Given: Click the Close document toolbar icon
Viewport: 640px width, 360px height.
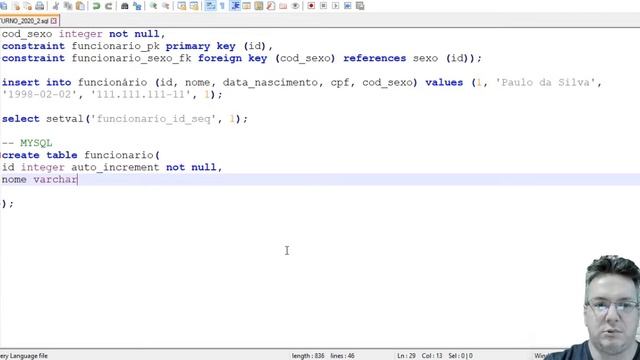Looking at the screenshot, I should coord(16,6).
